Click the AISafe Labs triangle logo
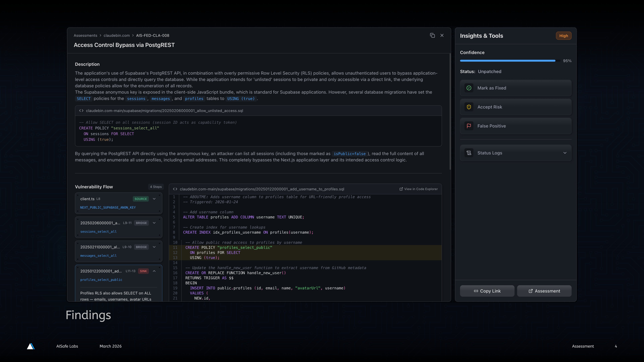Viewport: 644px width, 362px height. click(31, 346)
